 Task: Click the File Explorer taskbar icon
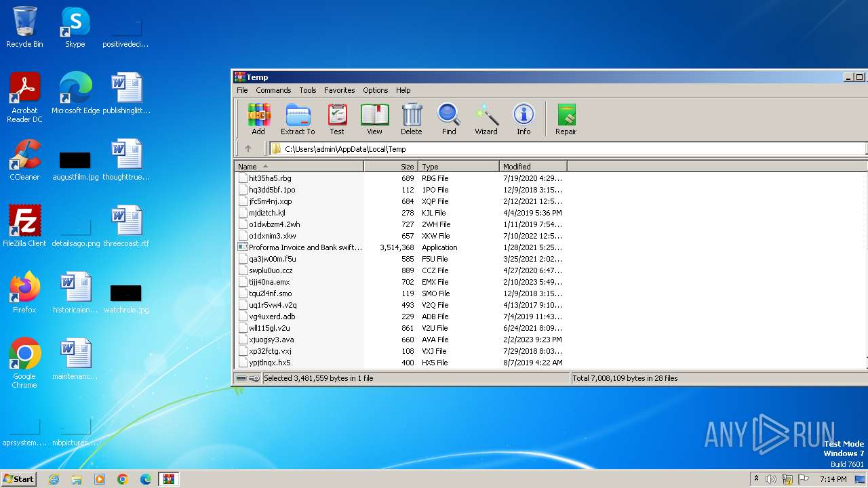pos(77,479)
